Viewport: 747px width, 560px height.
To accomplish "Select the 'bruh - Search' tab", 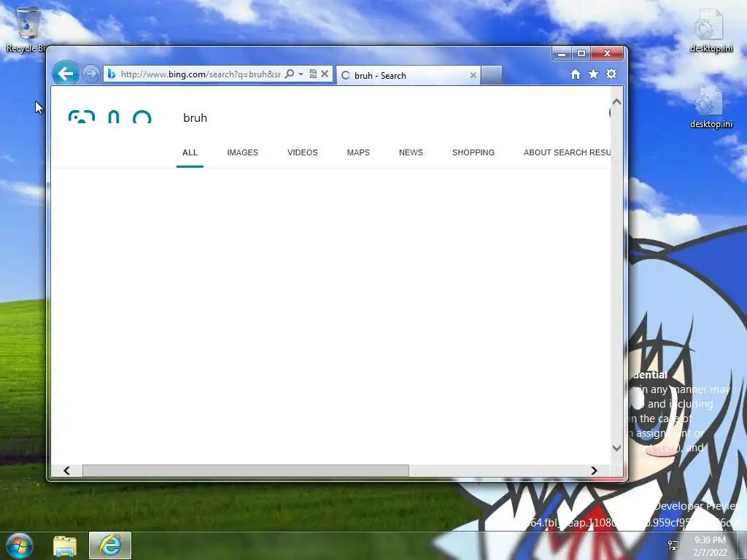I will (409, 75).
